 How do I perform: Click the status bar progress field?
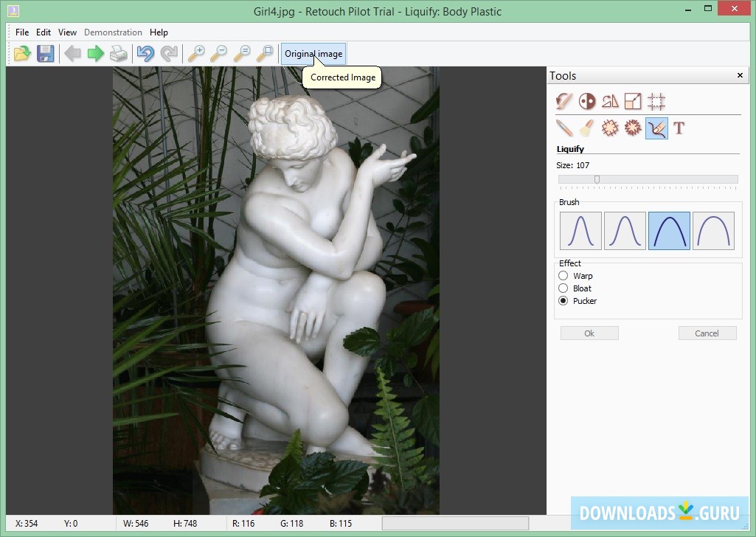pyautogui.click(x=455, y=524)
